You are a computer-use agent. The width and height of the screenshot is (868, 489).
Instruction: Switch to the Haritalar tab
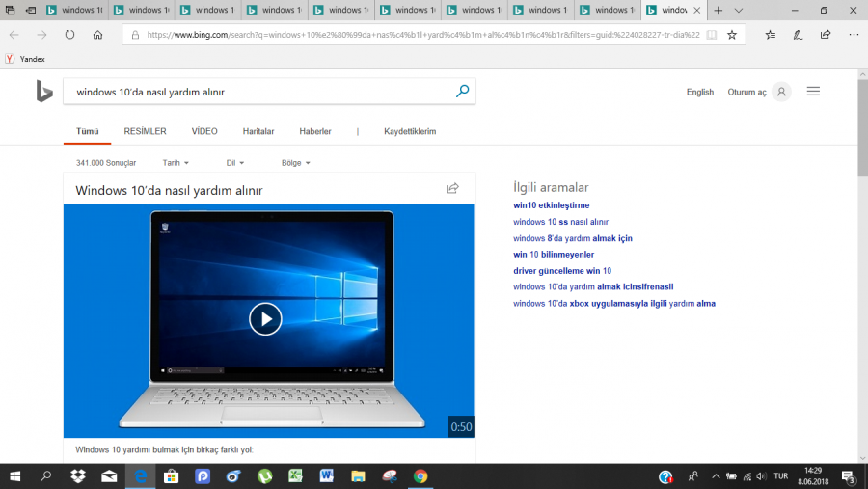point(258,131)
